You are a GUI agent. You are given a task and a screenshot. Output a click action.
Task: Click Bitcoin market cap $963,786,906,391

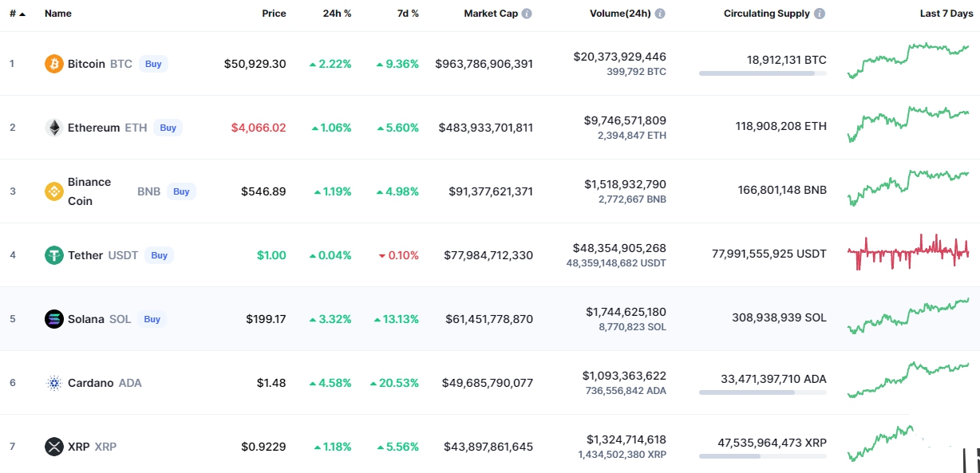coord(484,64)
